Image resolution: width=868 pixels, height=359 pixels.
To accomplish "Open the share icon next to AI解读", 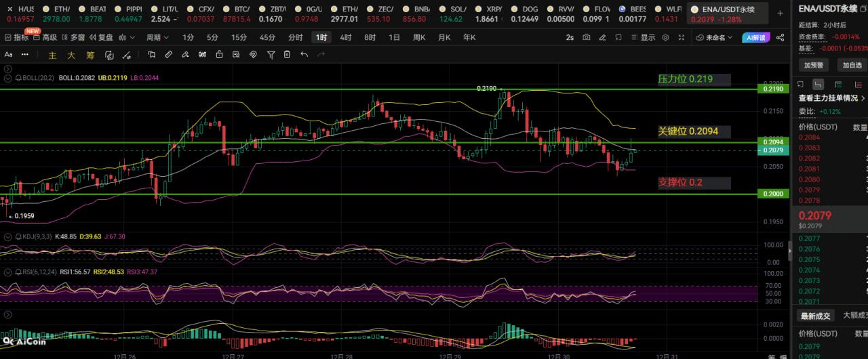I will 781,38.
